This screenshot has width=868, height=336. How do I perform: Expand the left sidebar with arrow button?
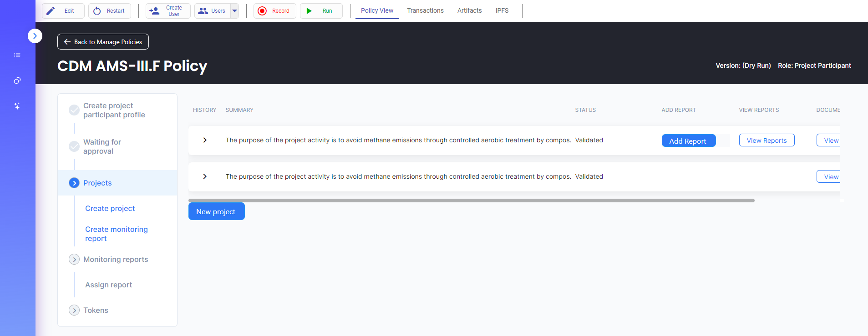coord(35,36)
